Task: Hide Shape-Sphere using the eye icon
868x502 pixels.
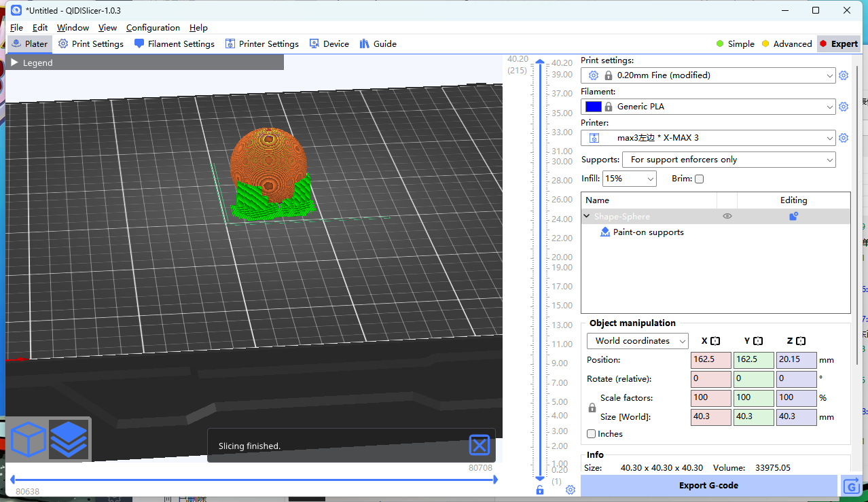Action: click(x=727, y=217)
